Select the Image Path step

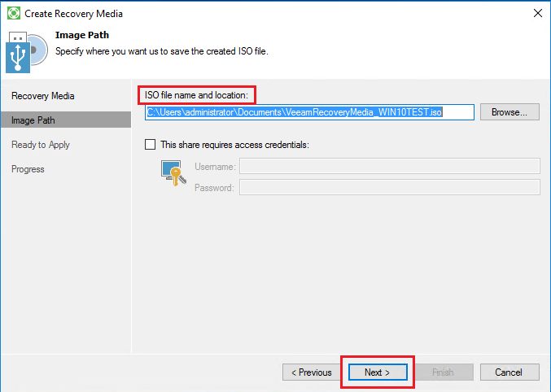click(33, 120)
